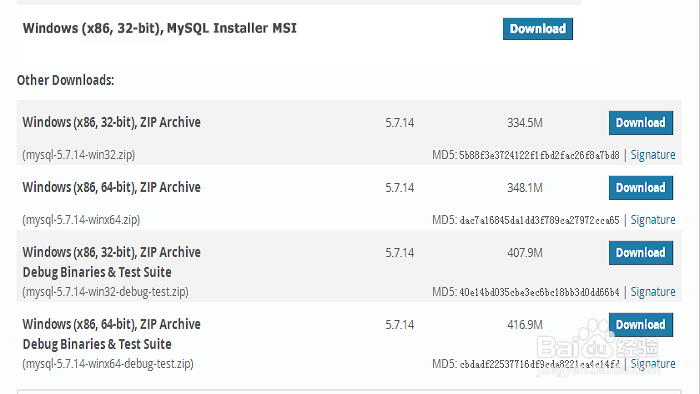The image size is (700, 394).
Task: Click the MD5 hash for mysql-5.7.14-win32.zip
Action: [x=539, y=155]
